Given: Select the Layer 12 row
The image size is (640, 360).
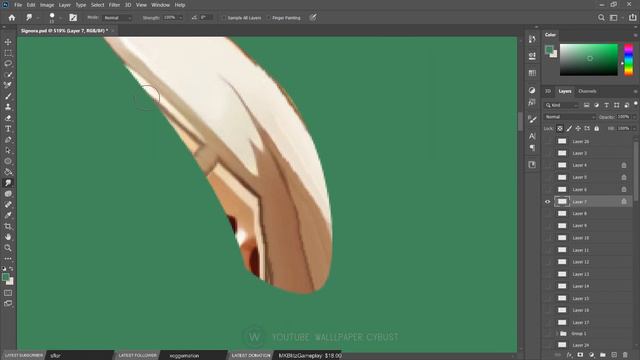Looking at the screenshot, I should (x=588, y=262).
